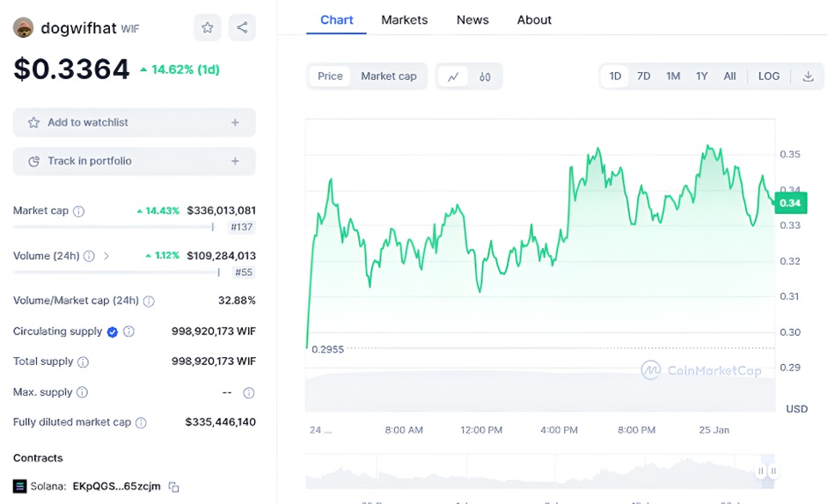The image size is (827, 504).
Task: Expand Volume (24h) chevron arrow
Action: pos(106,256)
